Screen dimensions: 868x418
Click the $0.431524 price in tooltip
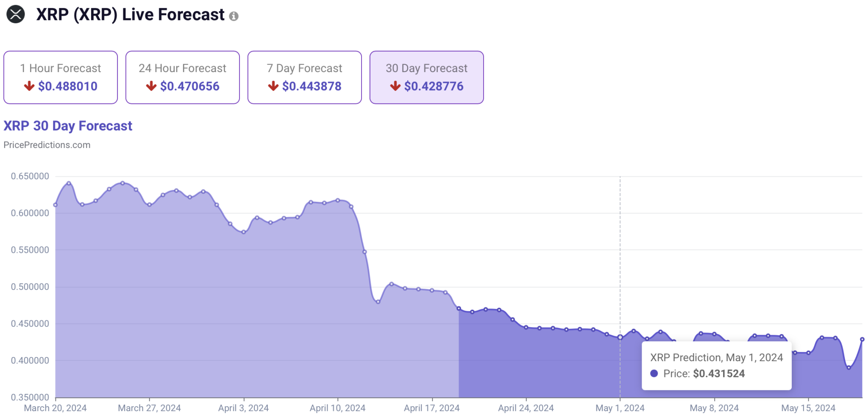click(x=719, y=373)
